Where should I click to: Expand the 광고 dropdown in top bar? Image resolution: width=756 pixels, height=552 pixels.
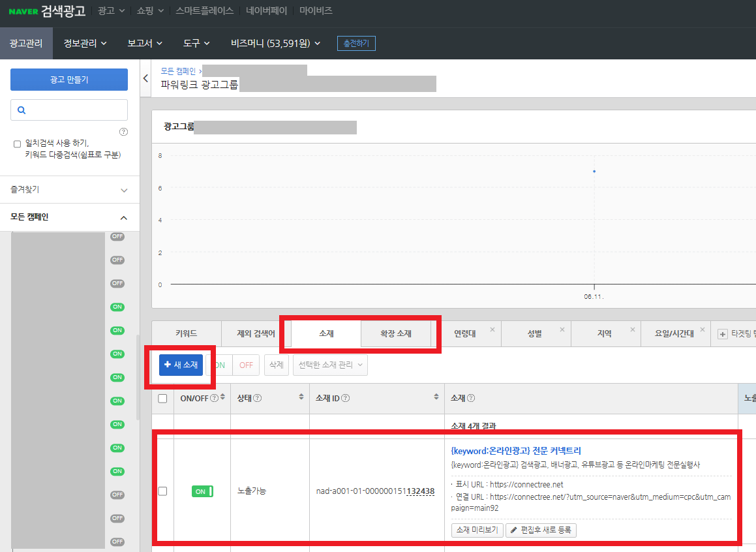point(112,10)
